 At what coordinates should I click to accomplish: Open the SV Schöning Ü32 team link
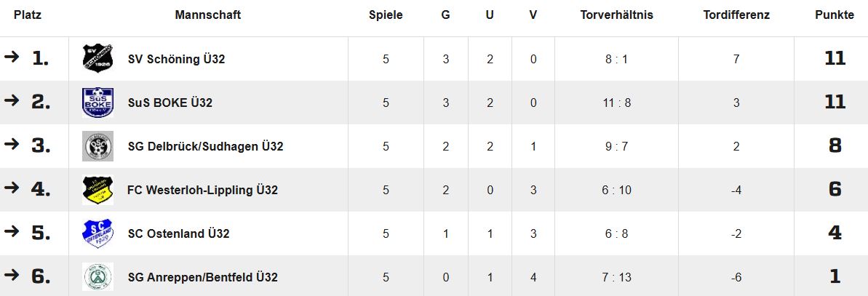[176, 59]
